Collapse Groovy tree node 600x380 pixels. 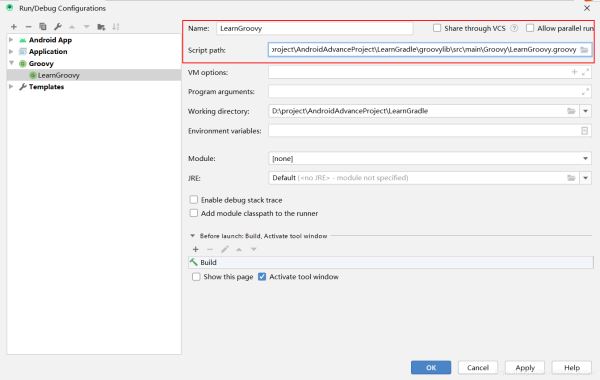pyautogui.click(x=11, y=63)
